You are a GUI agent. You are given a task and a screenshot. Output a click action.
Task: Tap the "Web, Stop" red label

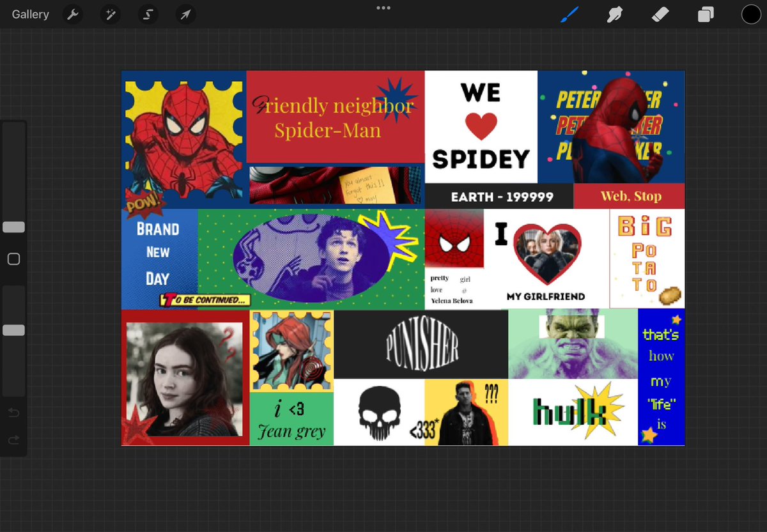pos(629,196)
